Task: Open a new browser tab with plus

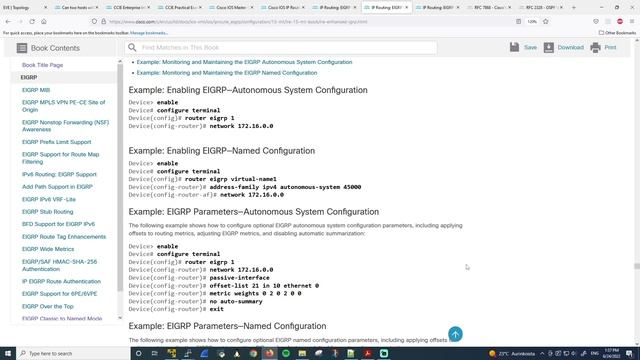Action: (x=573, y=7)
